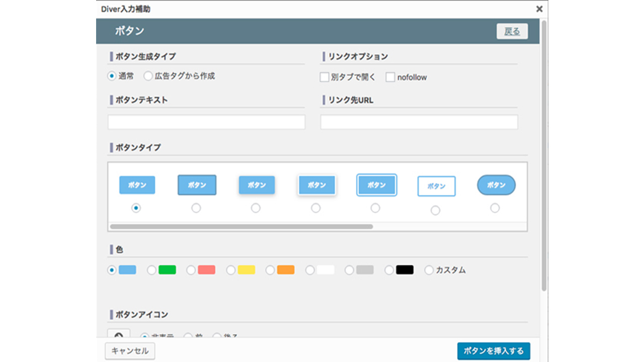Click the ボタンテキスト input field

[206, 122]
